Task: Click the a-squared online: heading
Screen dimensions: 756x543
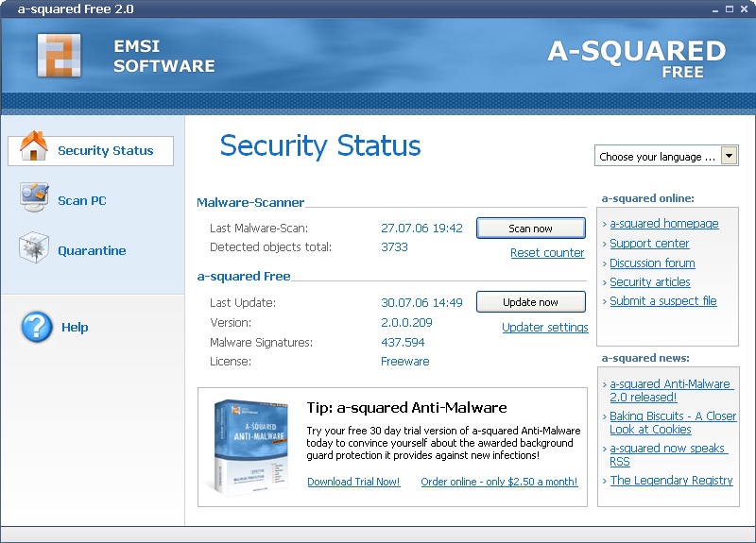Action: [647, 198]
